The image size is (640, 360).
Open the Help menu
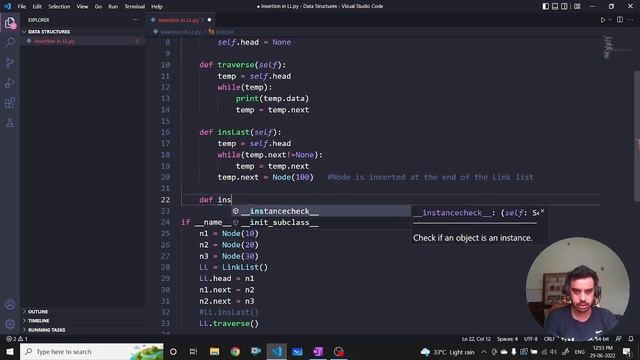point(157,6)
